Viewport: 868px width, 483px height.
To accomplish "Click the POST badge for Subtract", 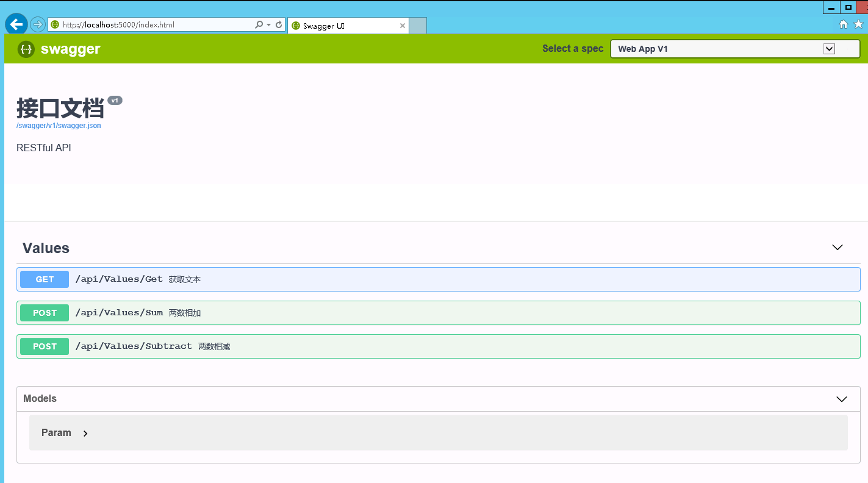I will tap(45, 346).
